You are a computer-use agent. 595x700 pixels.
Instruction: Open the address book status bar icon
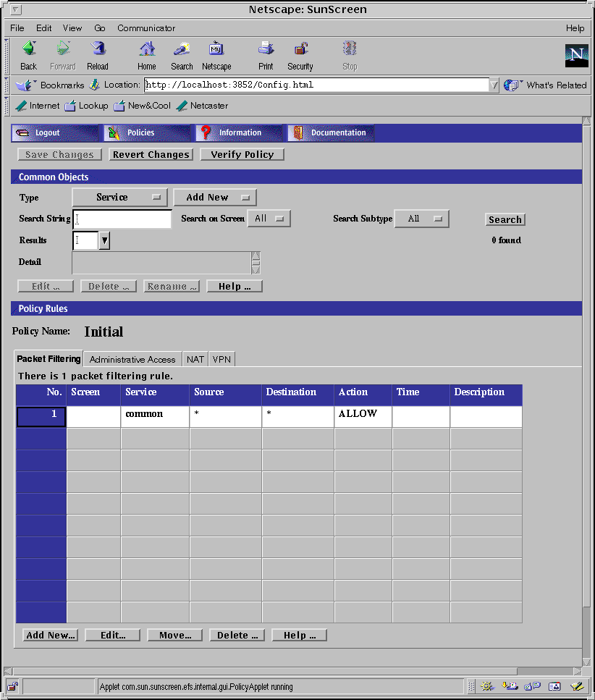click(x=555, y=686)
